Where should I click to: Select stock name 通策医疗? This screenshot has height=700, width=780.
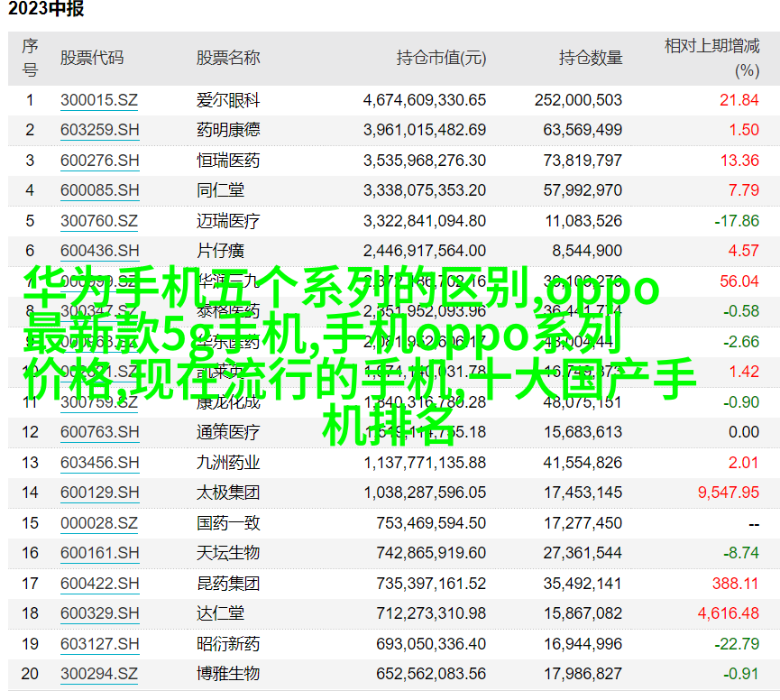coord(228,432)
